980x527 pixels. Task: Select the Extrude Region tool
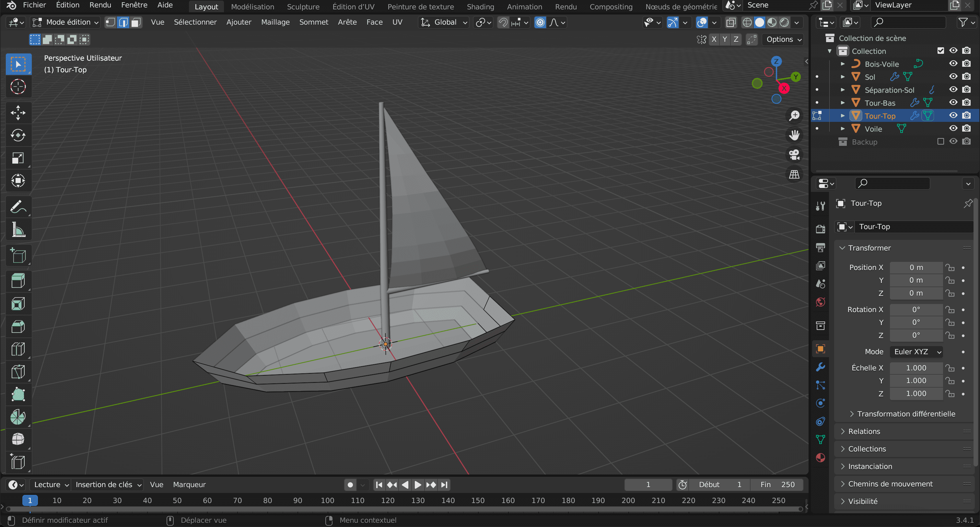(x=18, y=281)
